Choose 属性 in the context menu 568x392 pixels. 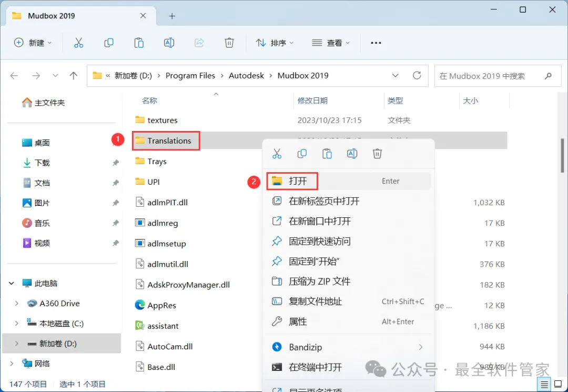[x=348, y=321]
